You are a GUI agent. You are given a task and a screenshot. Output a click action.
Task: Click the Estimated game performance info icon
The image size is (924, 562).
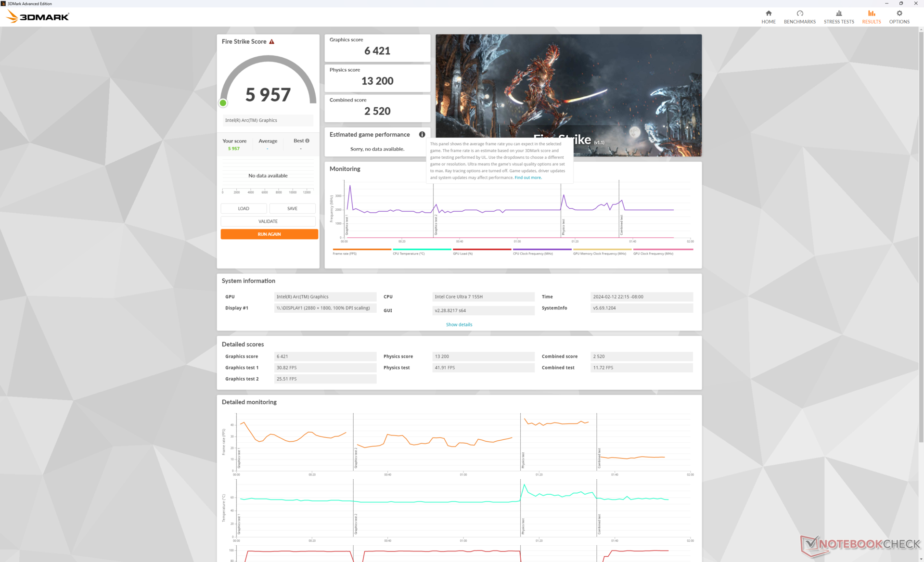[x=422, y=135]
